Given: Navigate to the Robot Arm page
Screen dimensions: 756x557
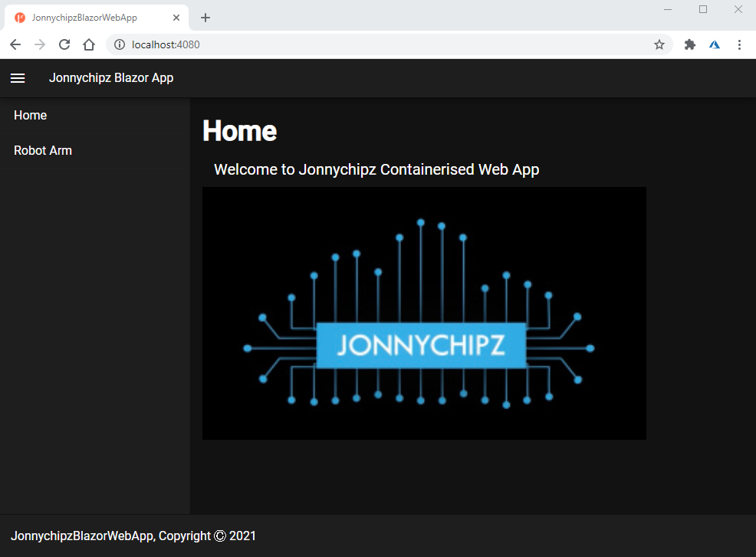Looking at the screenshot, I should coord(43,150).
